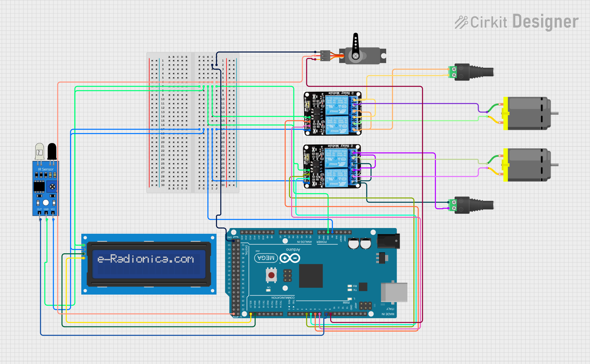Click the Cirkit Designer logo

516,22
